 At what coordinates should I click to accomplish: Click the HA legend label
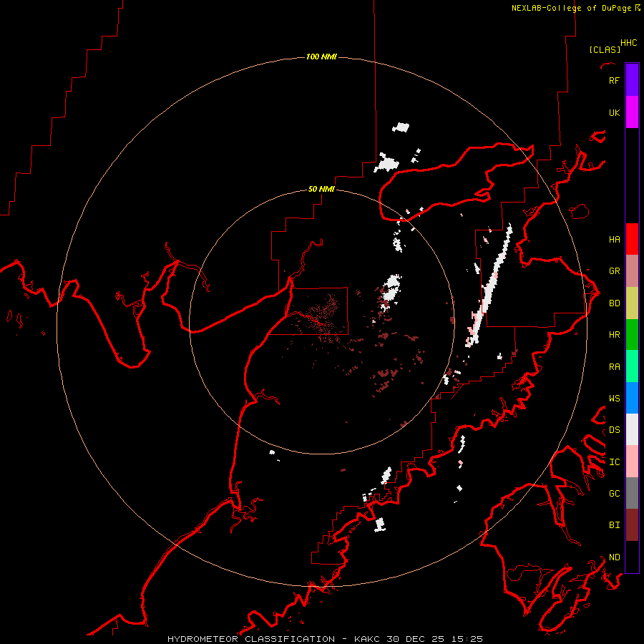(x=614, y=239)
